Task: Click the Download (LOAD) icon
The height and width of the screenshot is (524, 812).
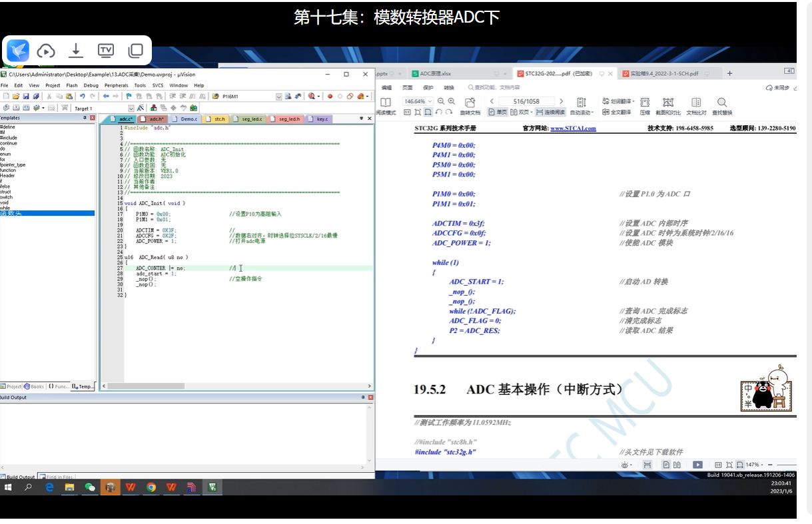Action: pyautogui.click(x=65, y=108)
